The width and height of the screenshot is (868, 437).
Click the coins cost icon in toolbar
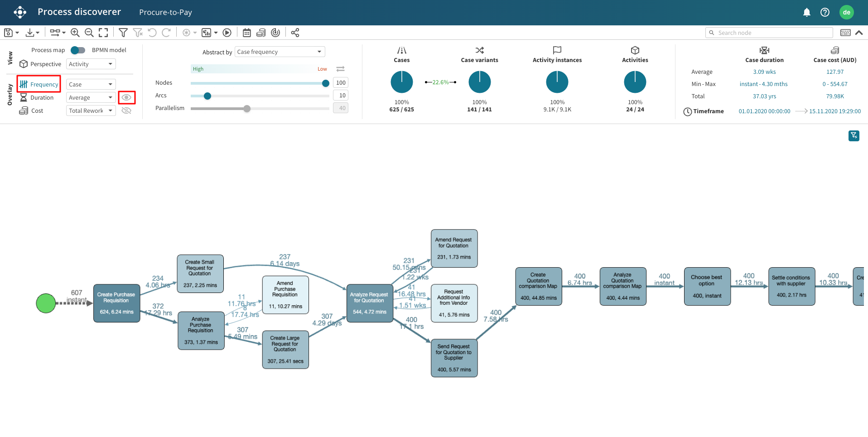(x=261, y=33)
